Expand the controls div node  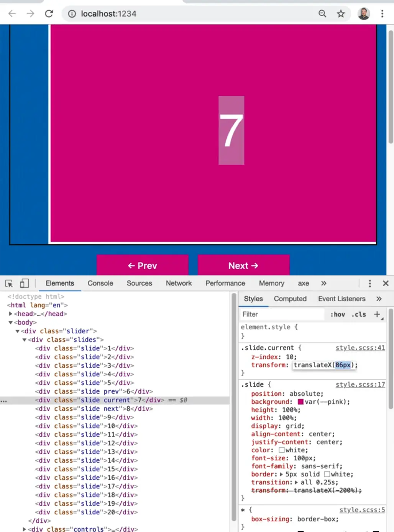coord(24,529)
